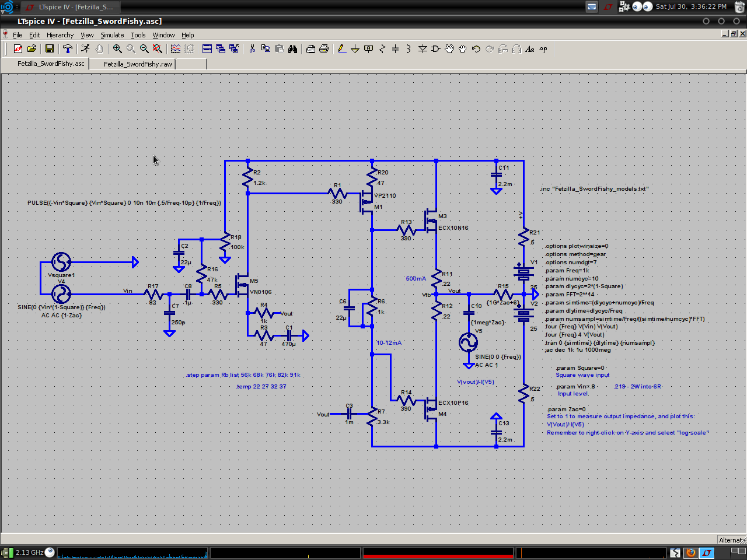Click the Autorange waveform icon

point(176,49)
